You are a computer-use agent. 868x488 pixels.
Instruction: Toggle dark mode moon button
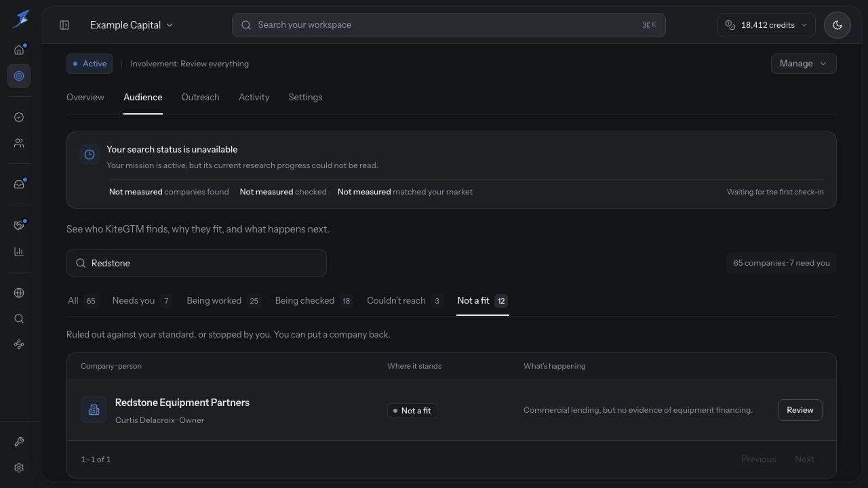[837, 25]
